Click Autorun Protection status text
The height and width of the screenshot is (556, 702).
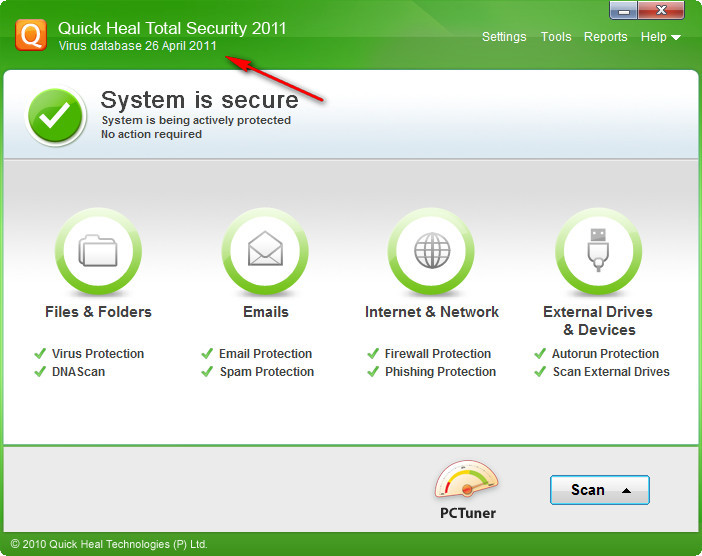[605, 354]
